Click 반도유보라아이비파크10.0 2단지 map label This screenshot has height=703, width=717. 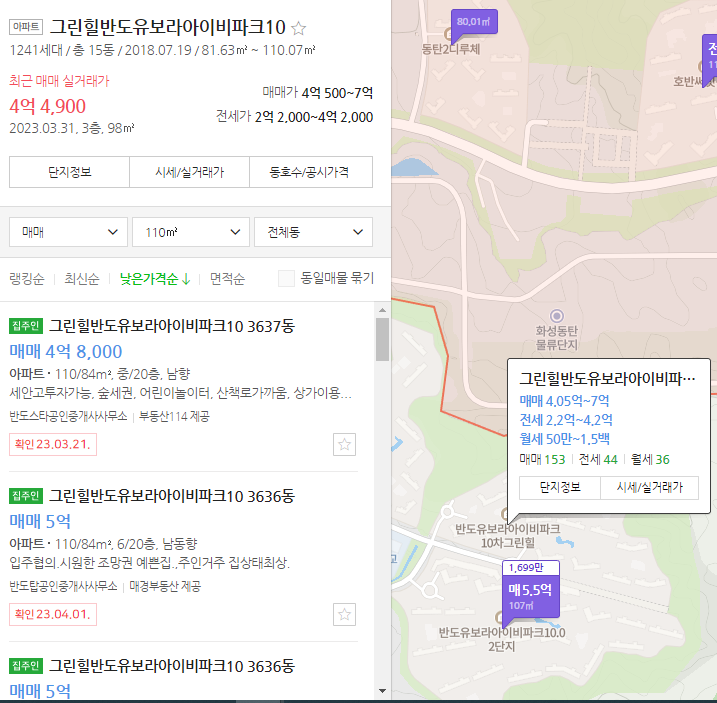click(502, 639)
